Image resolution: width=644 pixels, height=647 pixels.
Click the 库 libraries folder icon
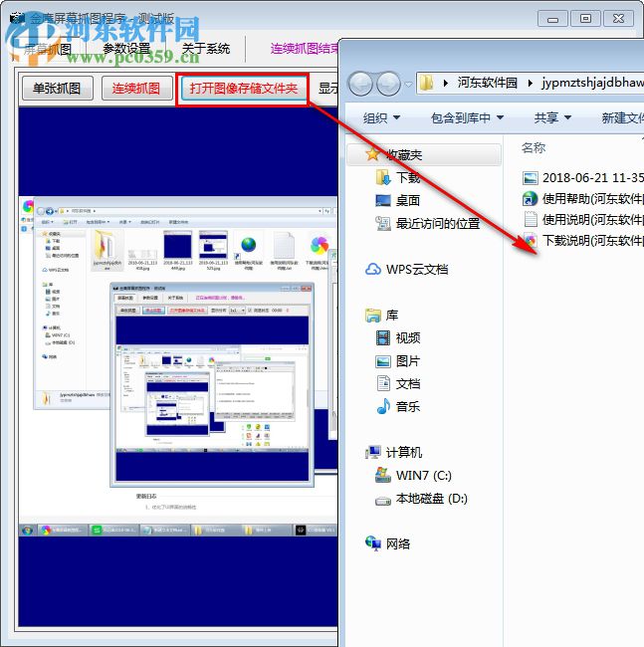click(373, 316)
